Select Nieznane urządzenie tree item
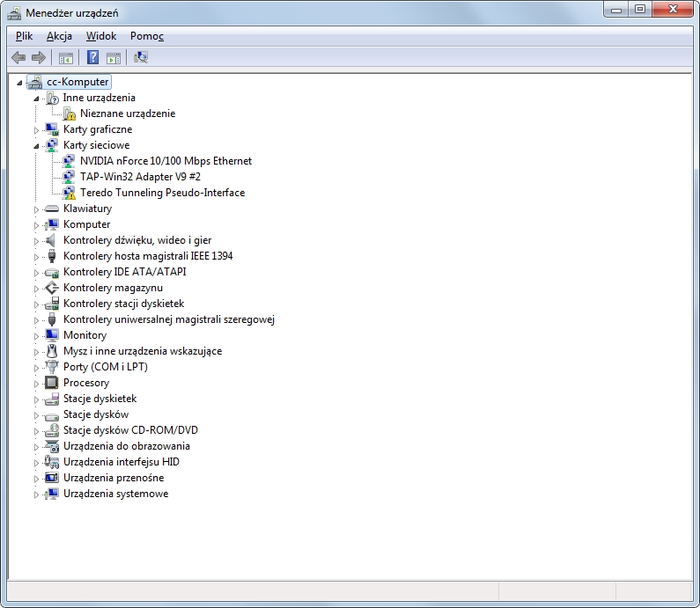This screenshot has width=700, height=608. point(128,114)
